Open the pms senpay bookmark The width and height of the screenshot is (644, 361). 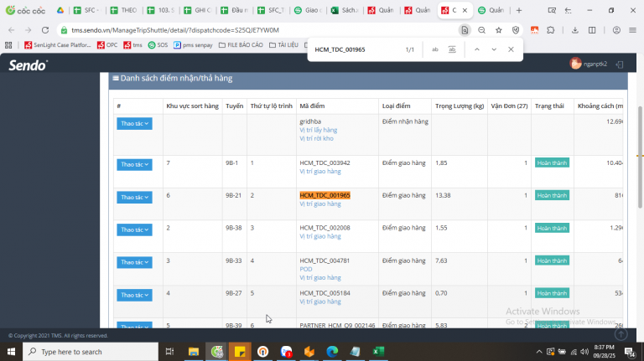pyautogui.click(x=193, y=45)
